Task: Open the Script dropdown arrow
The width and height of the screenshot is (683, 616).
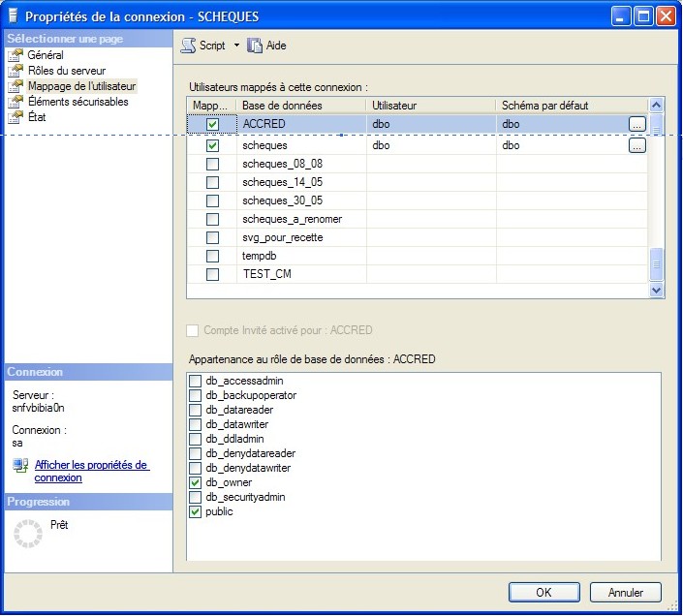Action: (x=236, y=46)
